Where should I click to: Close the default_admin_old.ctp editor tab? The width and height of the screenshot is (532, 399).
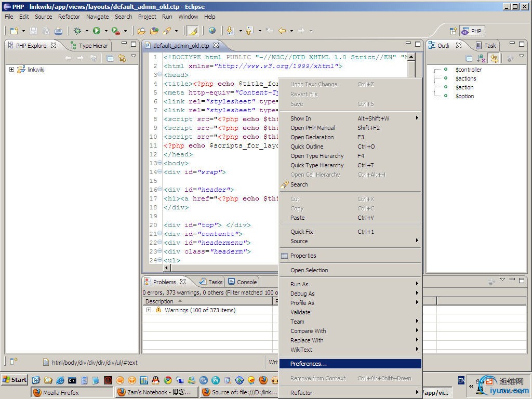coord(216,45)
